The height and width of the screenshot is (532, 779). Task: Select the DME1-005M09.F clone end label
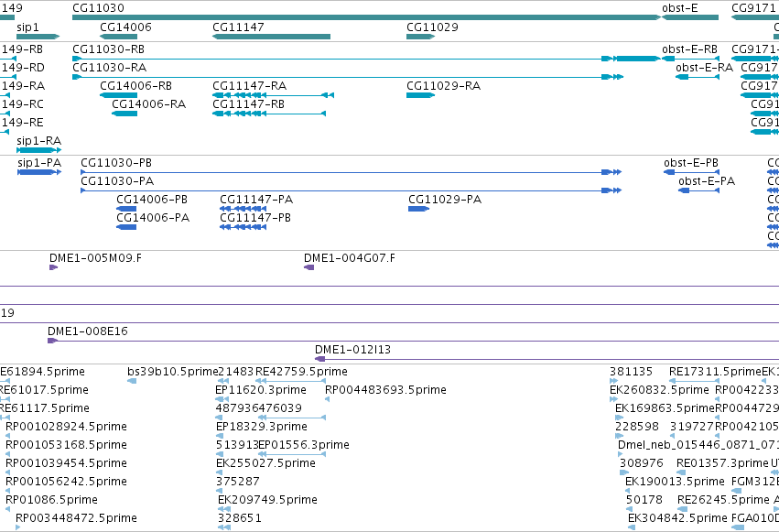[95, 258]
